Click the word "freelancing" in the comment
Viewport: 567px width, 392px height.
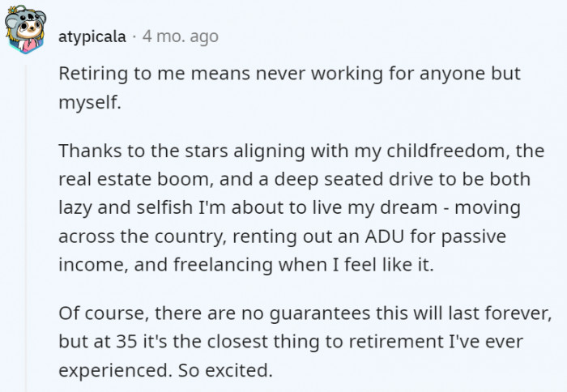(223, 265)
